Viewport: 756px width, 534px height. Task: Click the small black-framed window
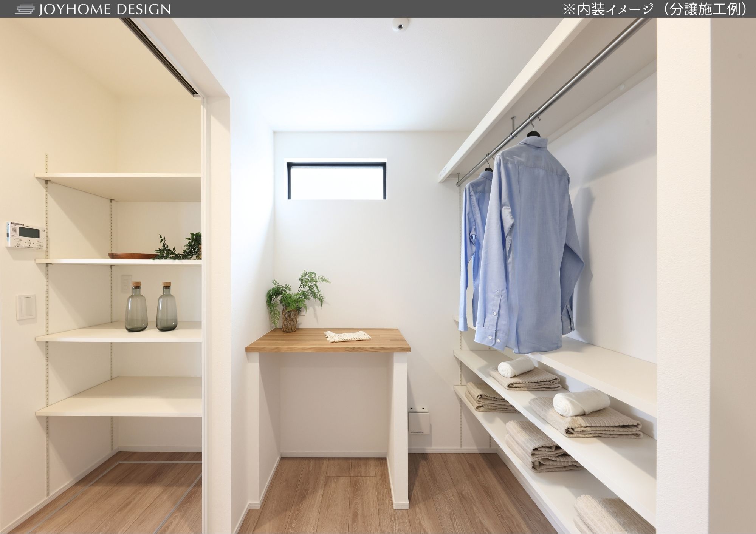point(337,181)
